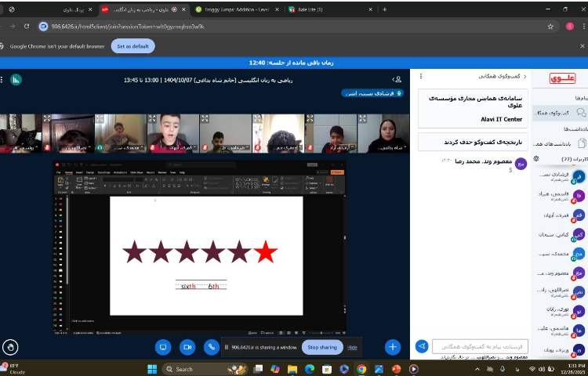Open PowerPoint from the taskbar
The width and height of the screenshot is (588, 376).
point(396,369)
